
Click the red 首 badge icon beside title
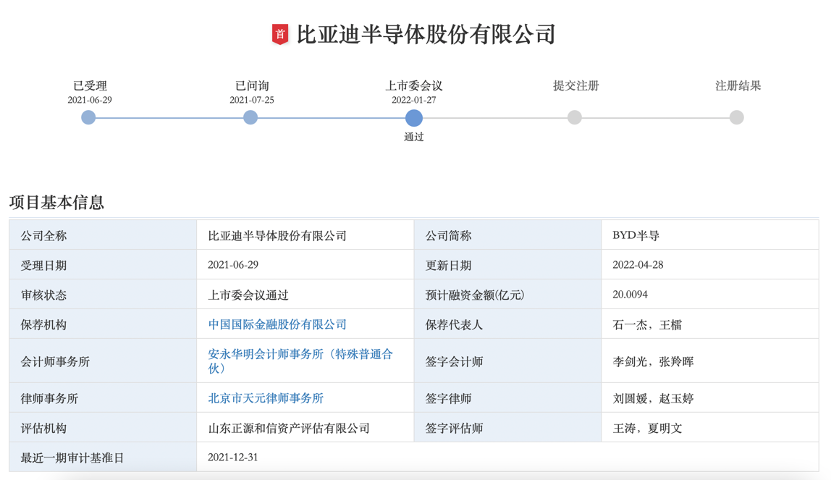280,34
